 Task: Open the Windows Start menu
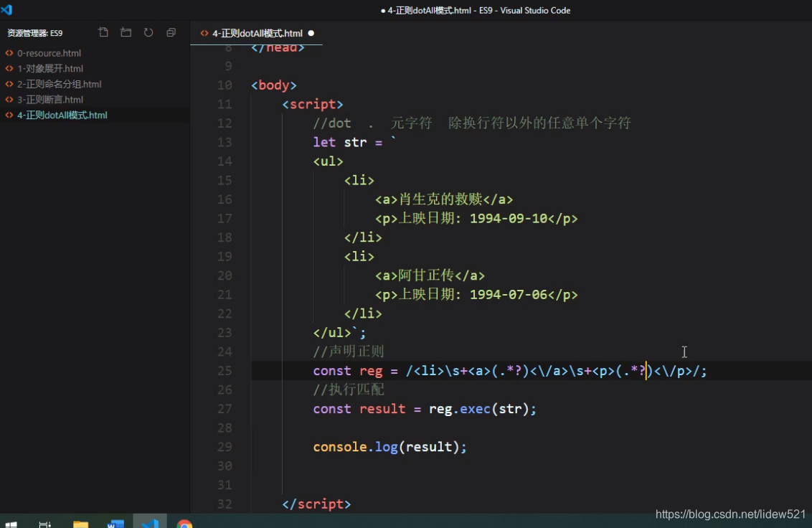point(11,524)
